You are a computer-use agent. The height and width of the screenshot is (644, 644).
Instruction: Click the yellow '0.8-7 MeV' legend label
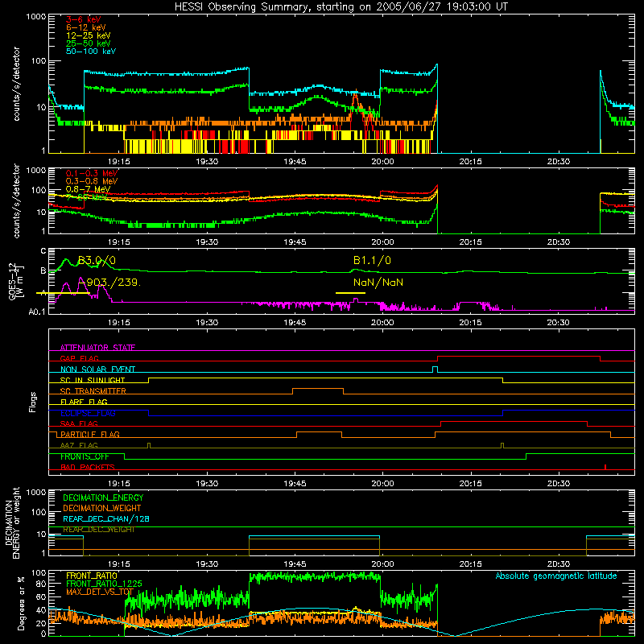point(88,189)
